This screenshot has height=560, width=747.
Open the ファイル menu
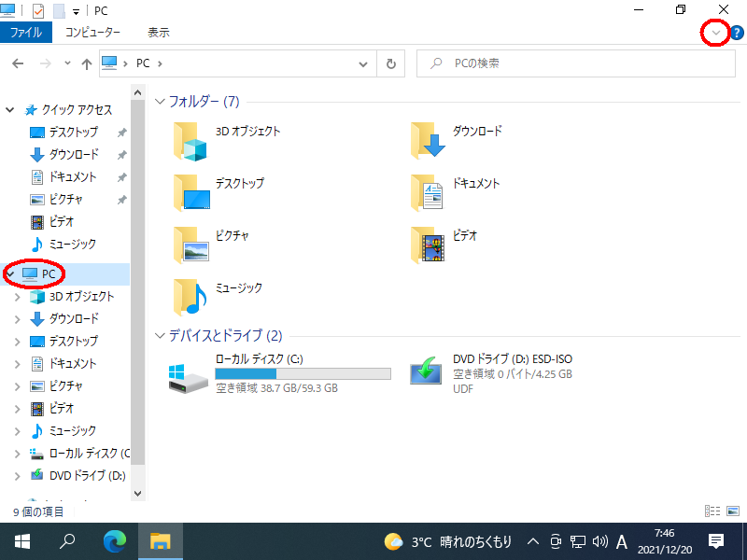(x=25, y=33)
